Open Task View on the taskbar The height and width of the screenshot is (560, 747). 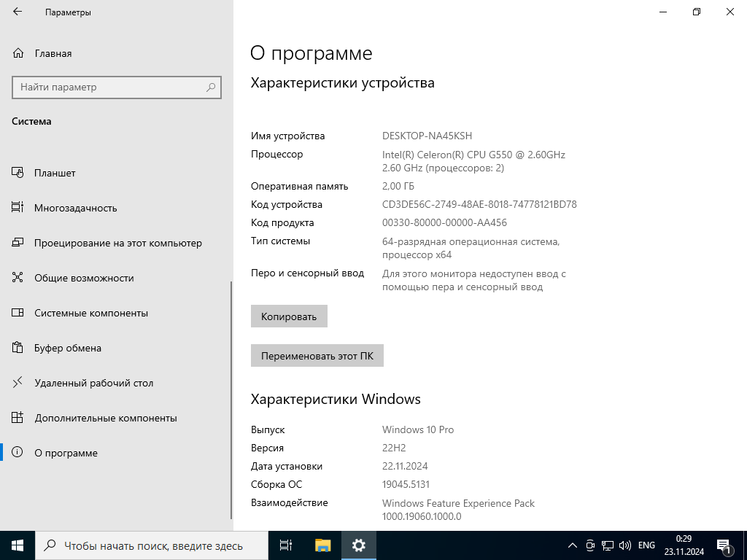pyautogui.click(x=286, y=545)
